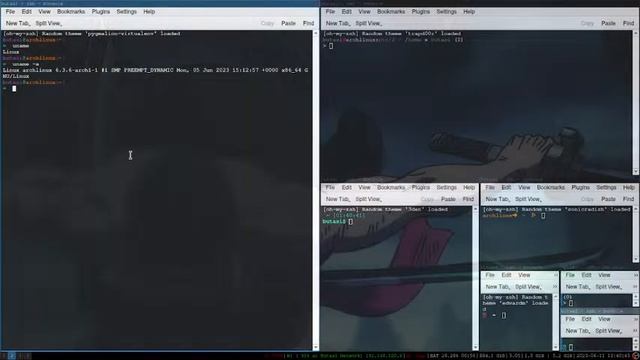Screen dimensions: 640x360
Task: Open View menu in sonicradish theme Konsole
Action: pyautogui.click(x=524, y=187)
